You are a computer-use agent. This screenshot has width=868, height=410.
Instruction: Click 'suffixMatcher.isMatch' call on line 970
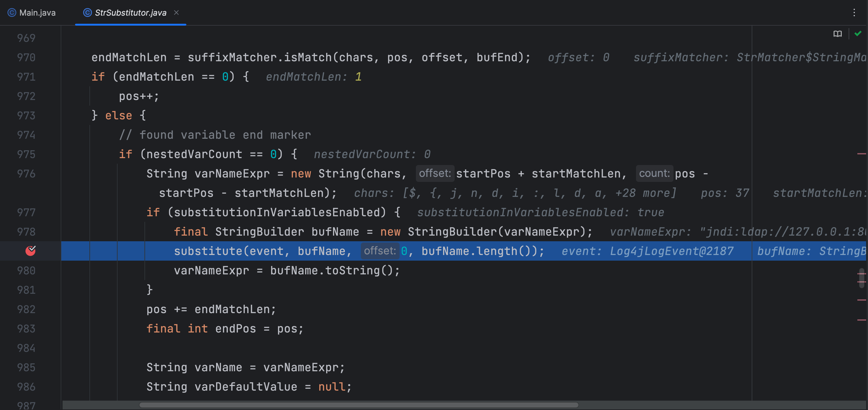[x=260, y=57]
